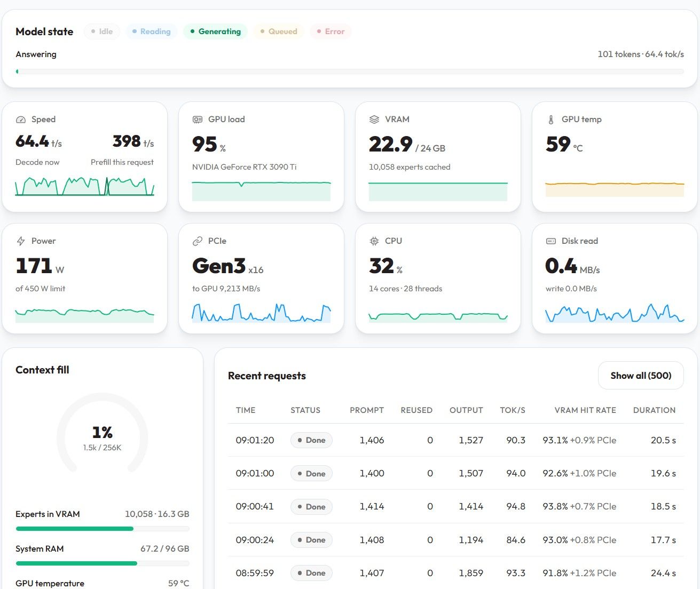Click the lightning bolt icon by Power
This screenshot has width=700, height=589.
point(21,241)
